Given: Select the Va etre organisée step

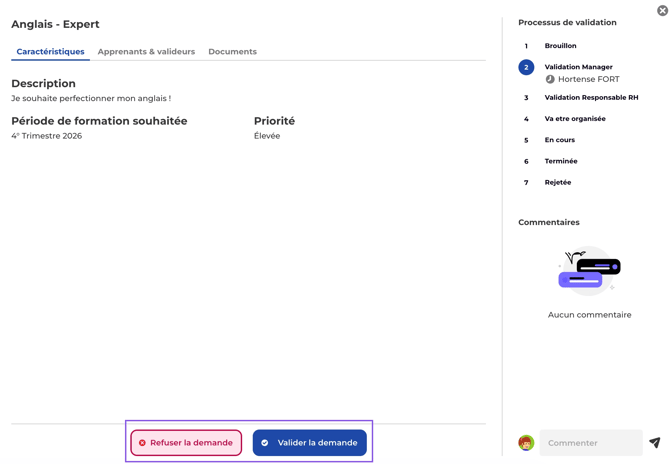Looking at the screenshot, I should [x=575, y=119].
